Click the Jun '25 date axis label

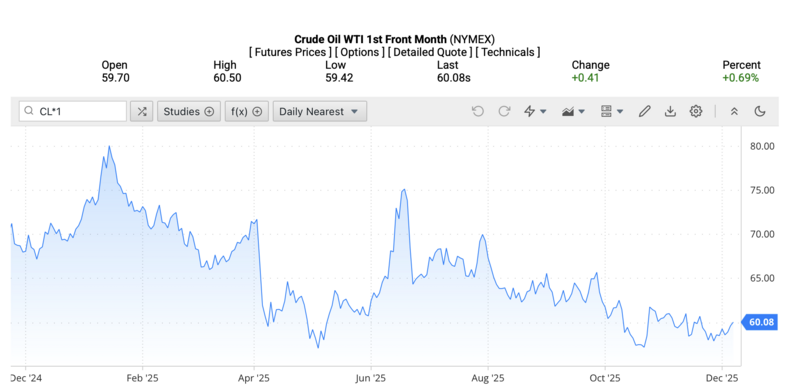click(x=371, y=378)
